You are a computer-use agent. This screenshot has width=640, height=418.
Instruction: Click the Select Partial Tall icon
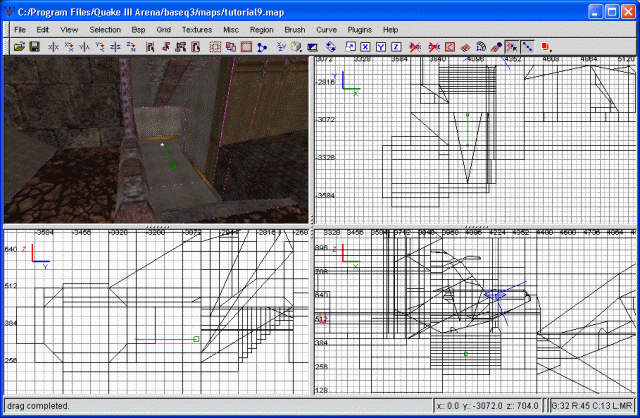tap(180, 47)
